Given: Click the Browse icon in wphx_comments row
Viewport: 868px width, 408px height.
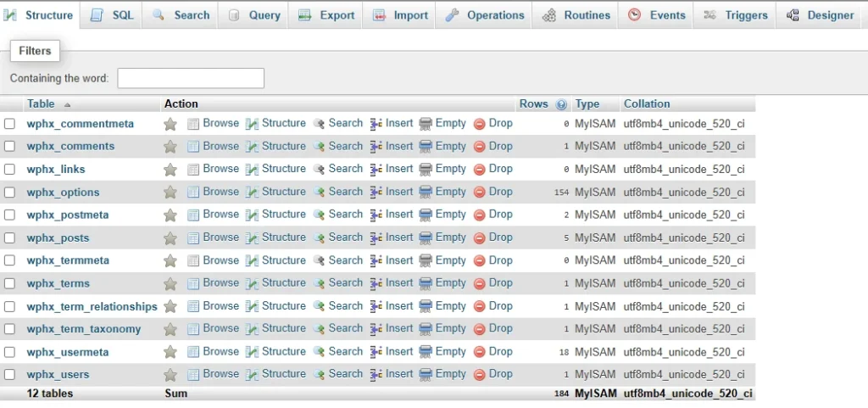Looking at the screenshot, I should pos(193,147).
